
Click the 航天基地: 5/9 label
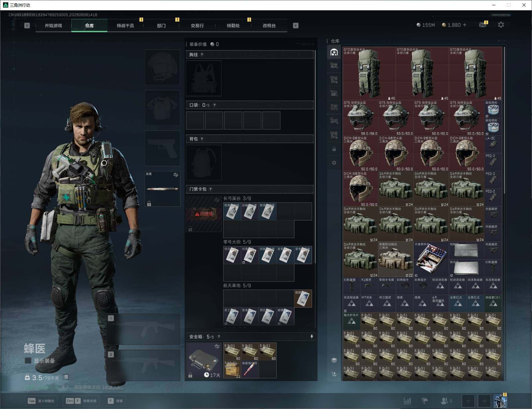click(x=237, y=286)
